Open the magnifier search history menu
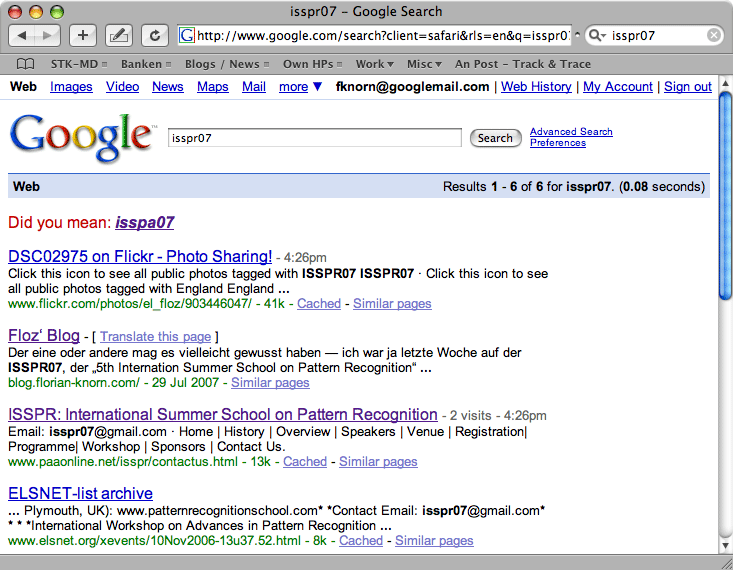Viewport: 733px width, 570px height. tap(597, 35)
